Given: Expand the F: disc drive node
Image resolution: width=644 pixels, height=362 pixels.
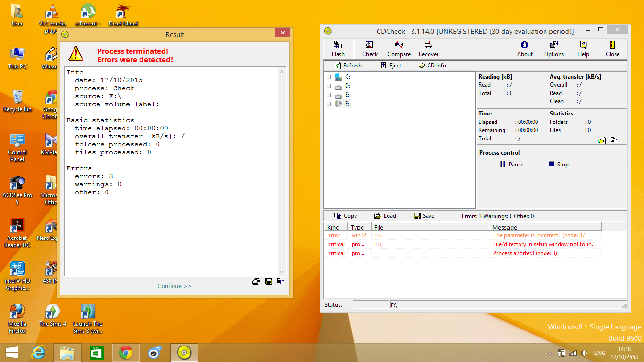Looking at the screenshot, I should click(x=329, y=104).
